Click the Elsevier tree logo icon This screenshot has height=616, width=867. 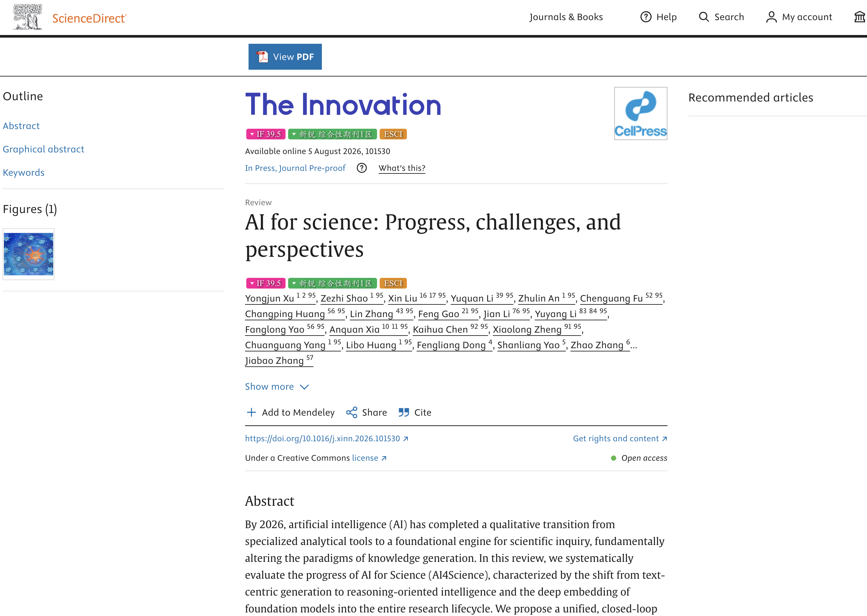tap(27, 17)
